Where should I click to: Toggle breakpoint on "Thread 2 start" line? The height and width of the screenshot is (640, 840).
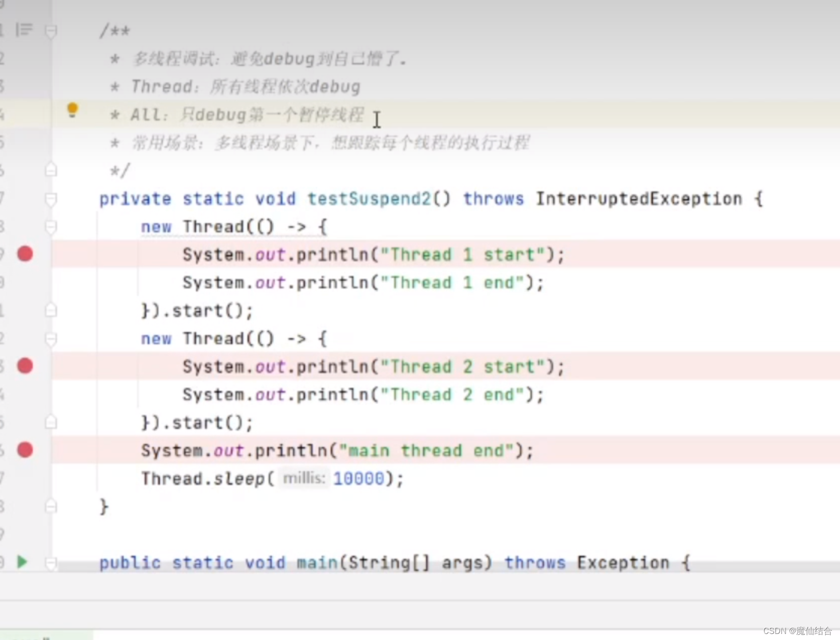coord(25,366)
